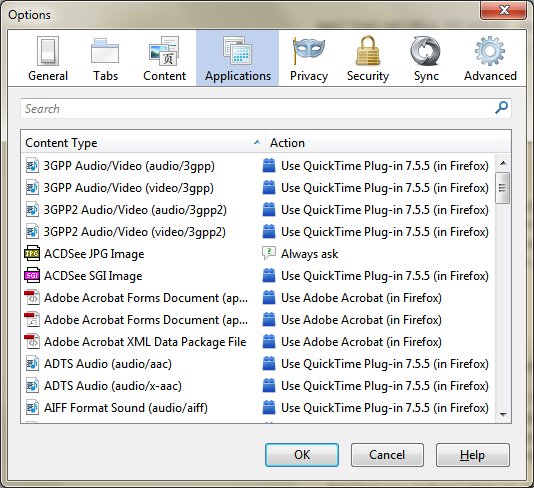Screen dimensions: 534x488
Task: Sort by the Content Type column header
Action: pyautogui.click(x=143, y=142)
